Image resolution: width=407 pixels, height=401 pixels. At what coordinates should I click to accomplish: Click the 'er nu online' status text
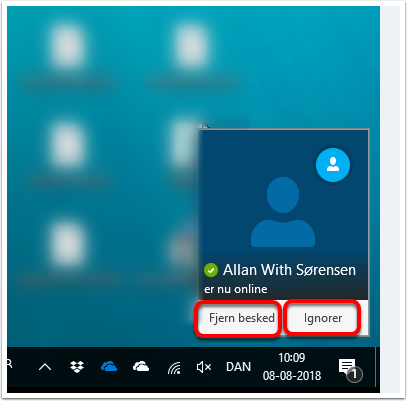(236, 289)
